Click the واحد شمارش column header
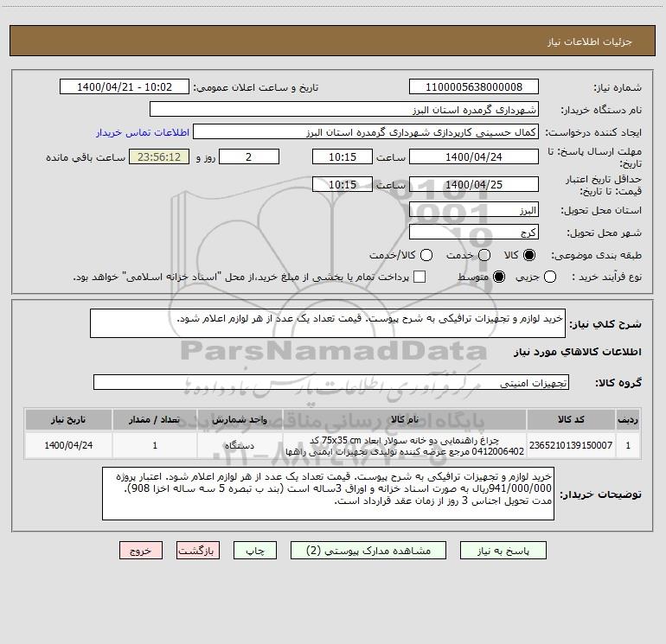The height and width of the screenshot is (644, 666). (x=240, y=419)
